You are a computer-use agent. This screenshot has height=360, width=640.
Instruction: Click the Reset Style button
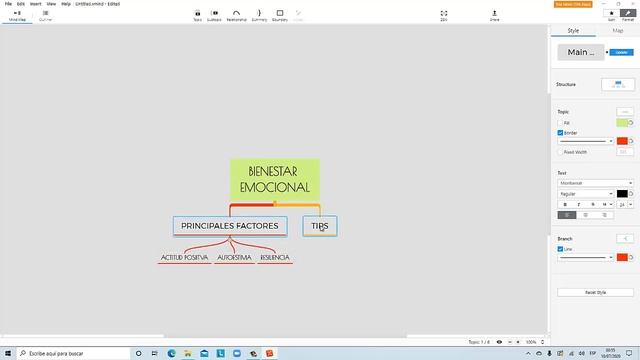pyautogui.click(x=596, y=292)
